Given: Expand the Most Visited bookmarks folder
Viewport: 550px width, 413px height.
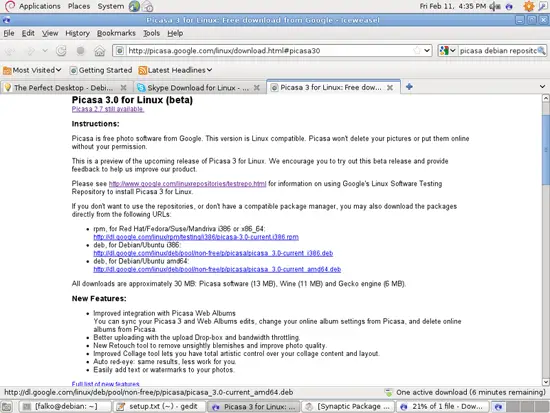Looking at the screenshot, I should [x=32, y=70].
